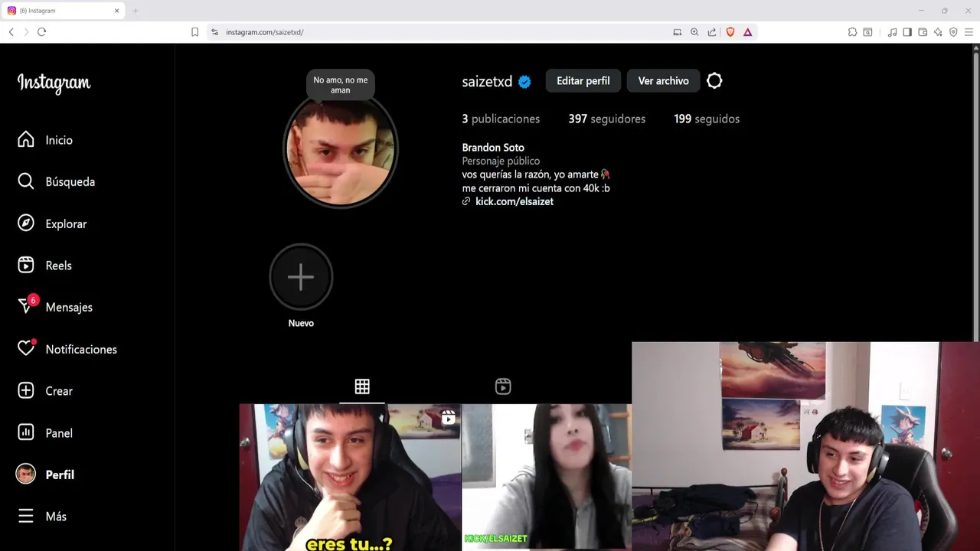Click bookmark icon in address bar

[194, 32]
